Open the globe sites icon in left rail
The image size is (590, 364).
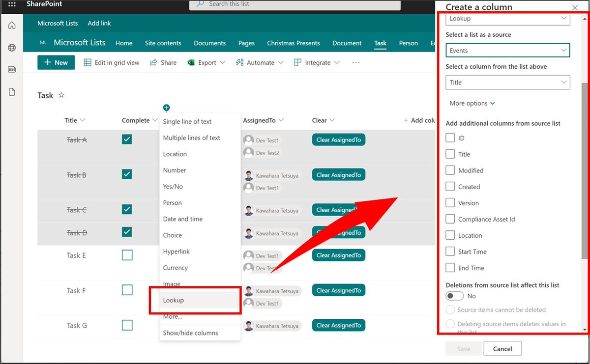(x=12, y=48)
